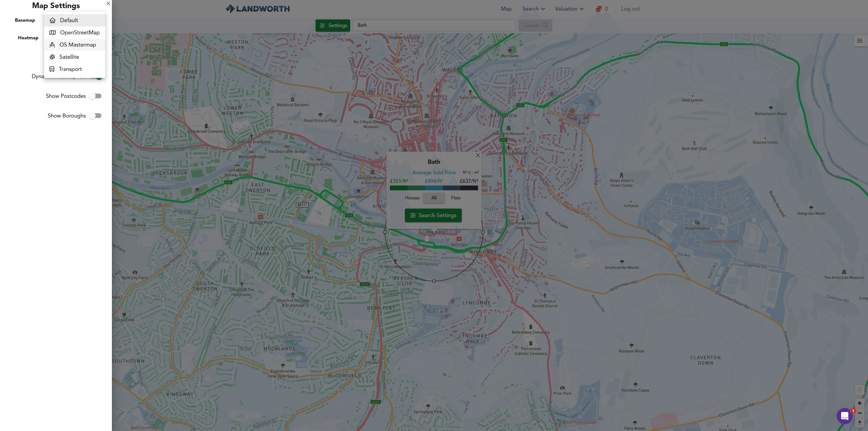This screenshot has height=431, width=868.
Task: Open the purple chat widget
Action: (x=844, y=416)
